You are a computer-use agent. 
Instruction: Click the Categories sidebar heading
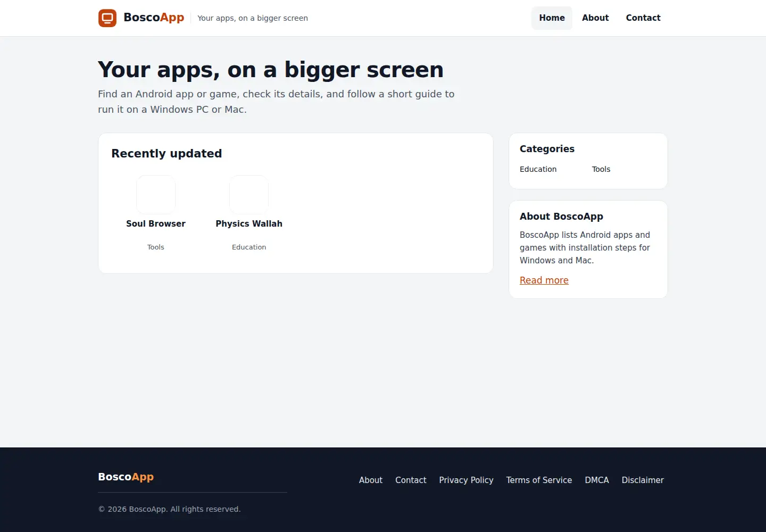click(547, 149)
